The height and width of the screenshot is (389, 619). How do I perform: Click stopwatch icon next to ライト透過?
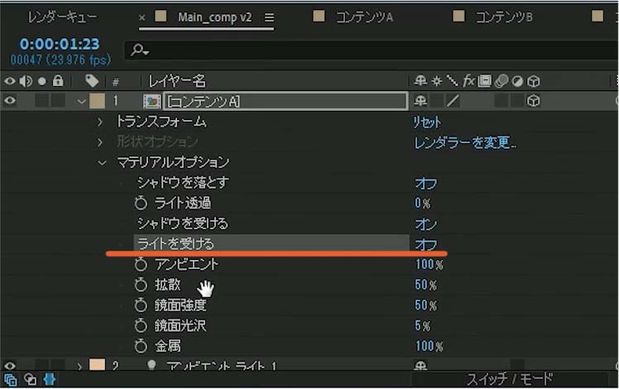[141, 203]
